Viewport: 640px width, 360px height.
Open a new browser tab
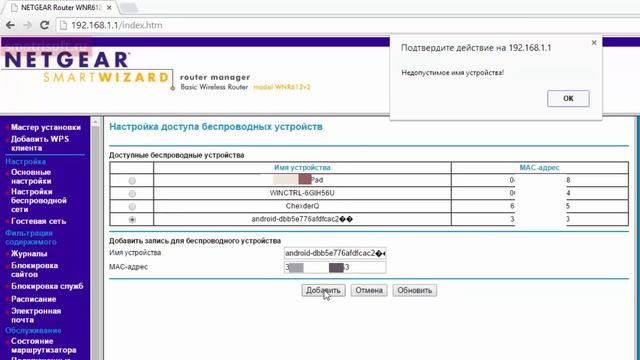coord(129,8)
